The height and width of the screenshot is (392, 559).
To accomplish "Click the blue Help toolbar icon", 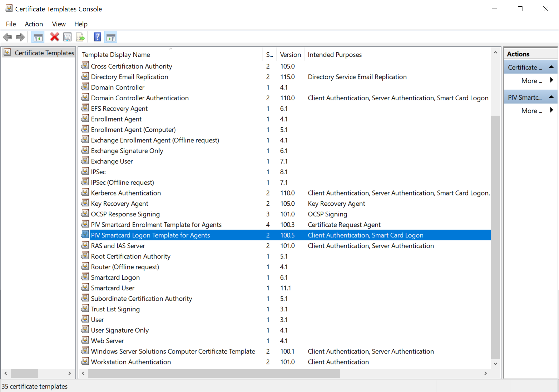I will [97, 37].
